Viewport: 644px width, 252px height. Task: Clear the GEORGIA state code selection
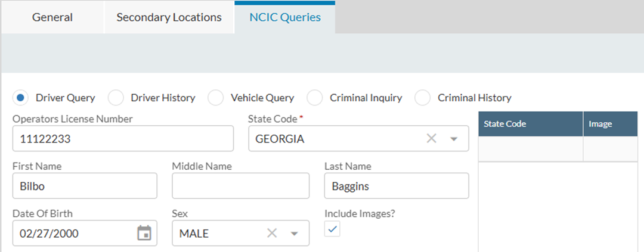[x=432, y=139]
